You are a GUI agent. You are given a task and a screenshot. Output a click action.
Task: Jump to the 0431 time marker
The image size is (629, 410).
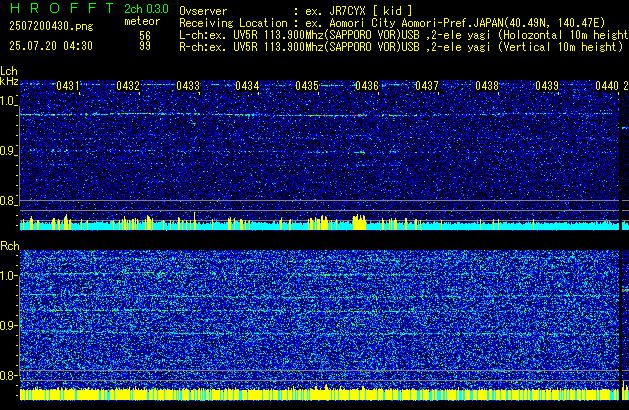(x=68, y=86)
